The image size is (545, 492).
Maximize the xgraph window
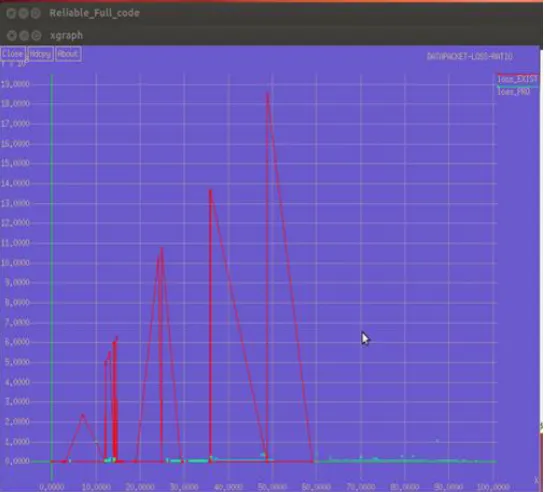pos(36,35)
